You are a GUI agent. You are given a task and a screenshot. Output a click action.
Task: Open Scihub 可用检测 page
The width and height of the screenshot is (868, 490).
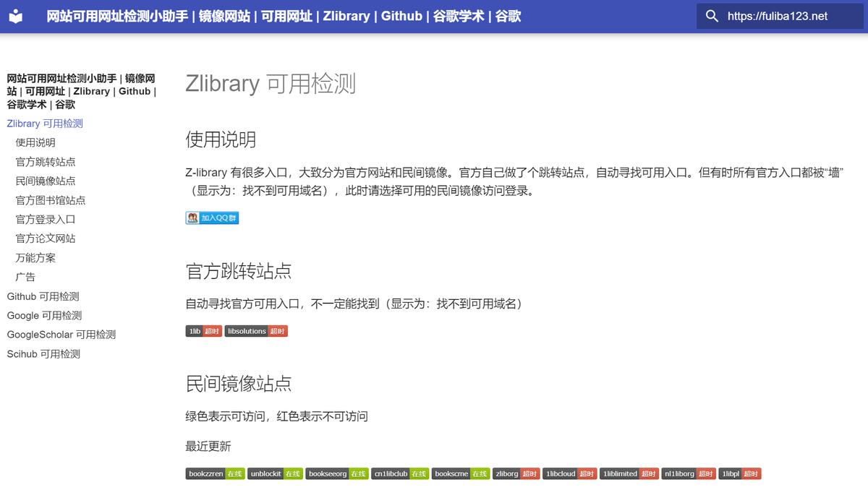pos(43,354)
